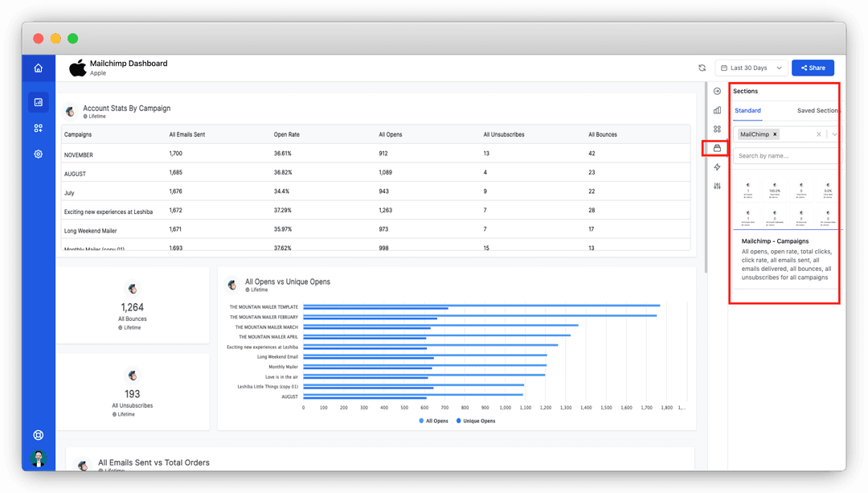Open the Sections panel icon
This screenshot has width=868, height=493.
(718, 148)
